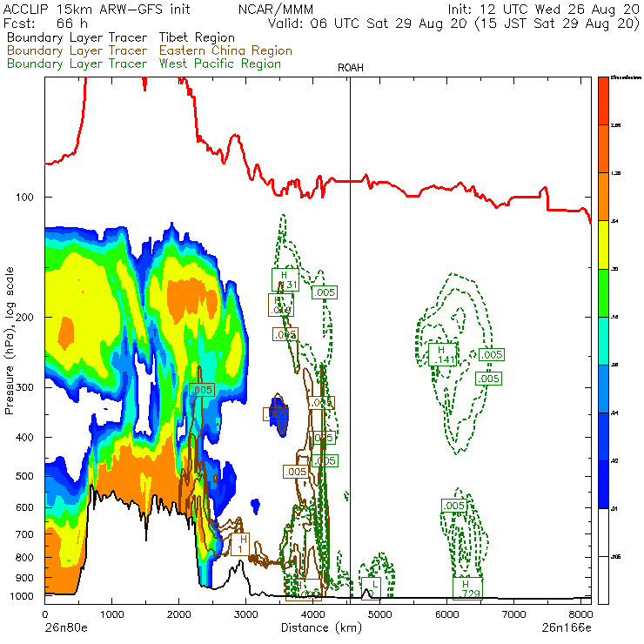Click the green 'Boundary Layer Tracer' legend entry
The image size is (644, 644).
tap(77, 64)
